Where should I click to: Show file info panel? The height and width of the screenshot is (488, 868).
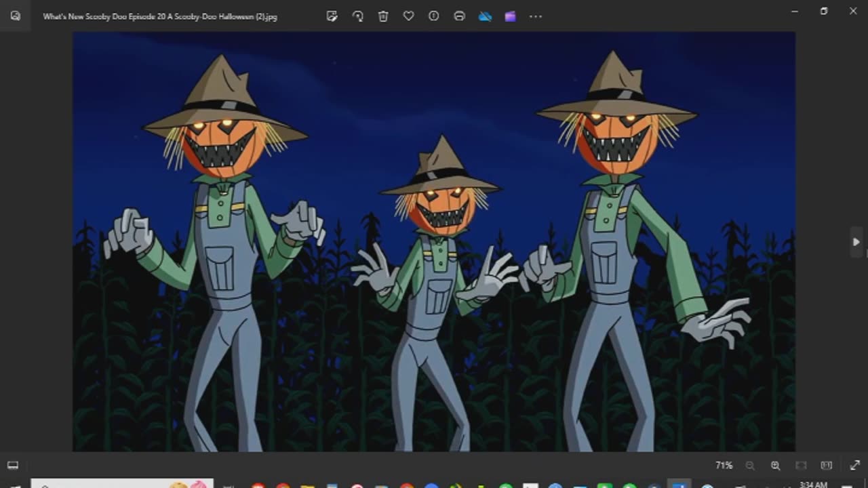coord(434,16)
